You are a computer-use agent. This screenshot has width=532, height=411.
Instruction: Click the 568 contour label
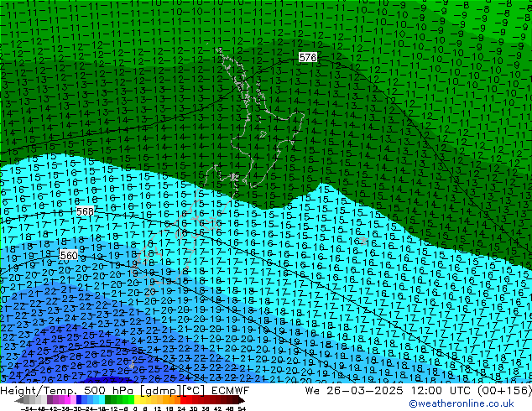pyautogui.click(x=86, y=212)
